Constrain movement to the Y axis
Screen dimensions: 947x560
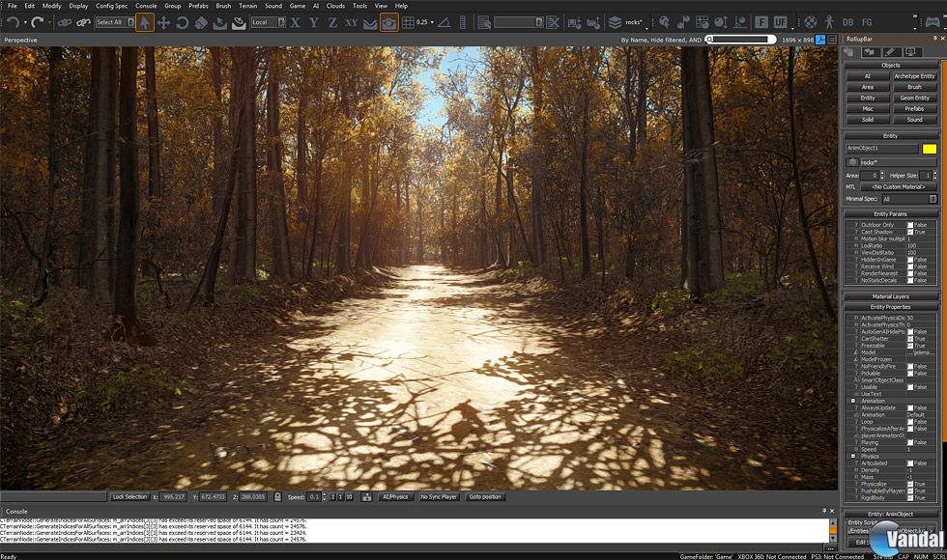point(313,23)
